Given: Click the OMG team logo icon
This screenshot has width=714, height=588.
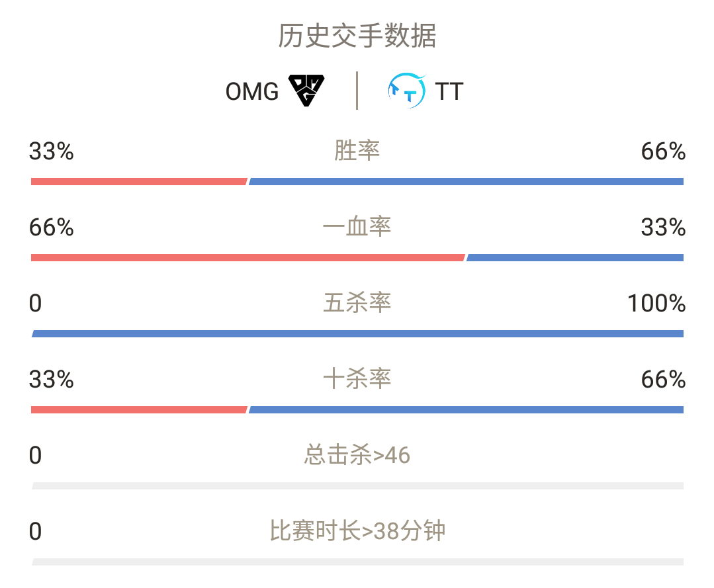Looking at the screenshot, I should tap(306, 90).
